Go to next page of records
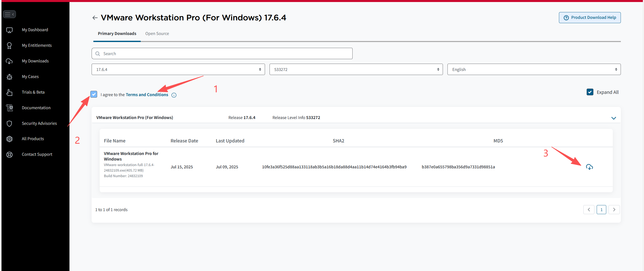The height and width of the screenshot is (271, 644). (614, 210)
